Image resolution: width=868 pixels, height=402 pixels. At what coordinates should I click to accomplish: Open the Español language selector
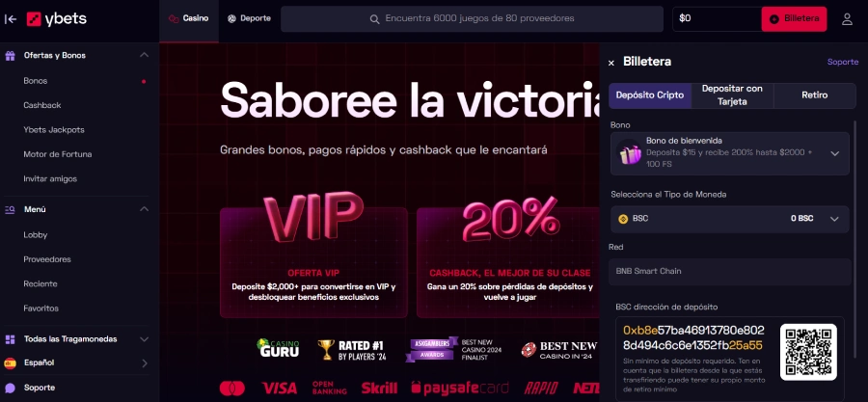coord(76,363)
